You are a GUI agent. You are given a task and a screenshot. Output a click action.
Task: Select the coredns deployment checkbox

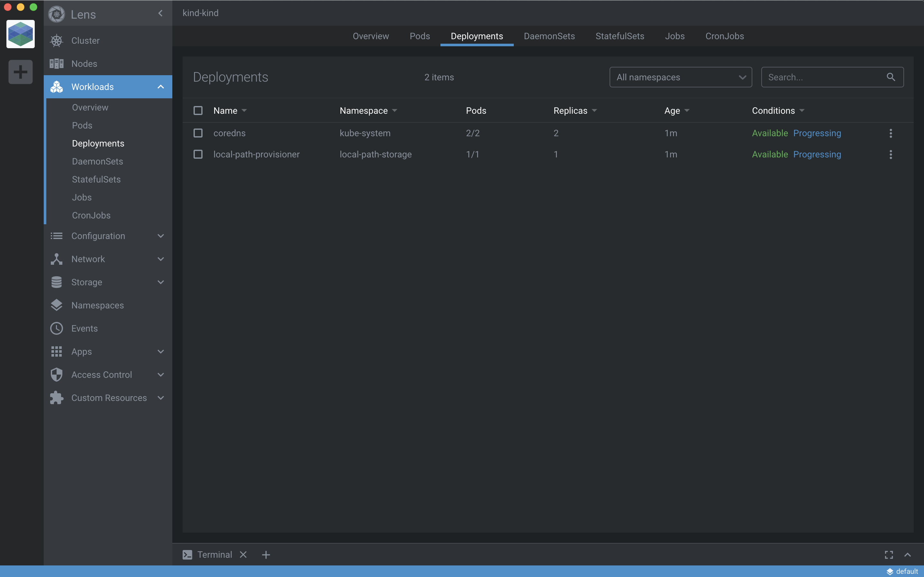click(198, 133)
